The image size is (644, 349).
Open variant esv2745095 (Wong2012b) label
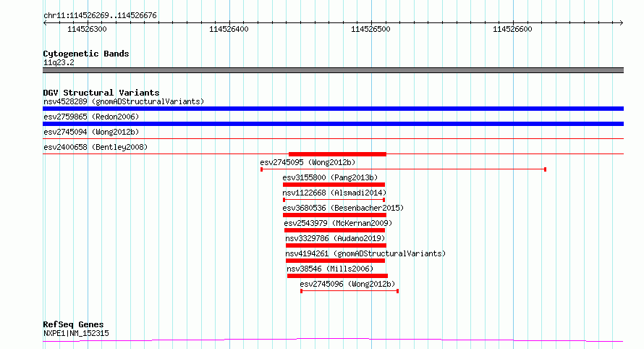[x=308, y=162]
